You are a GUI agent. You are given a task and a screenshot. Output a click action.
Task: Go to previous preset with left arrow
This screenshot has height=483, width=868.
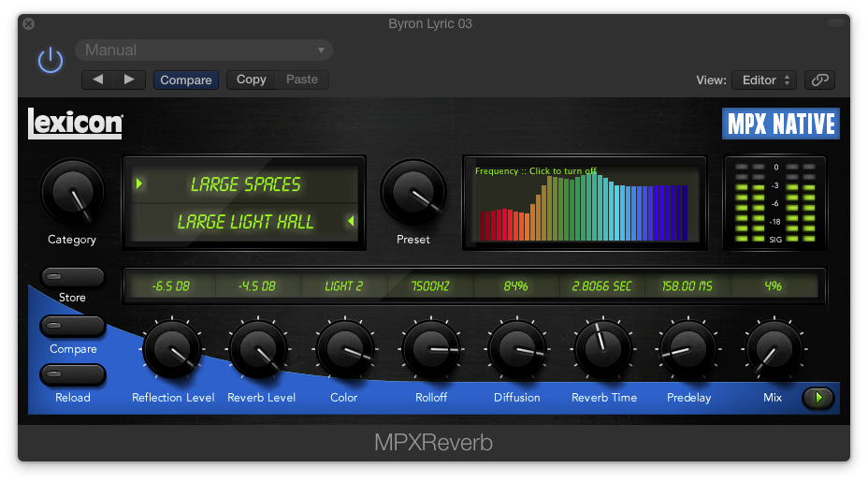[97, 80]
